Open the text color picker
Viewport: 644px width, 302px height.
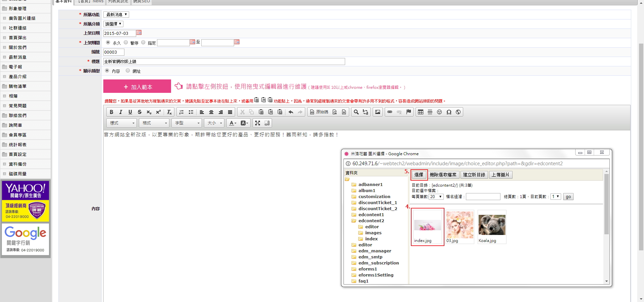coord(233,123)
